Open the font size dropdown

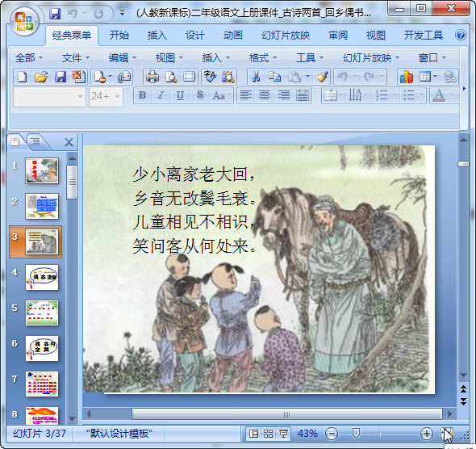[118, 97]
